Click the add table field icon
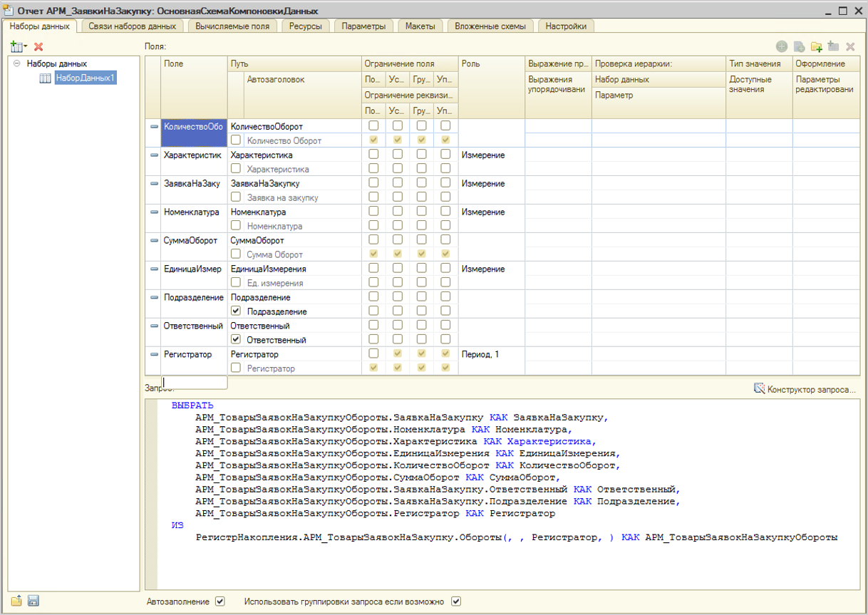The image size is (868, 615). coord(833,47)
